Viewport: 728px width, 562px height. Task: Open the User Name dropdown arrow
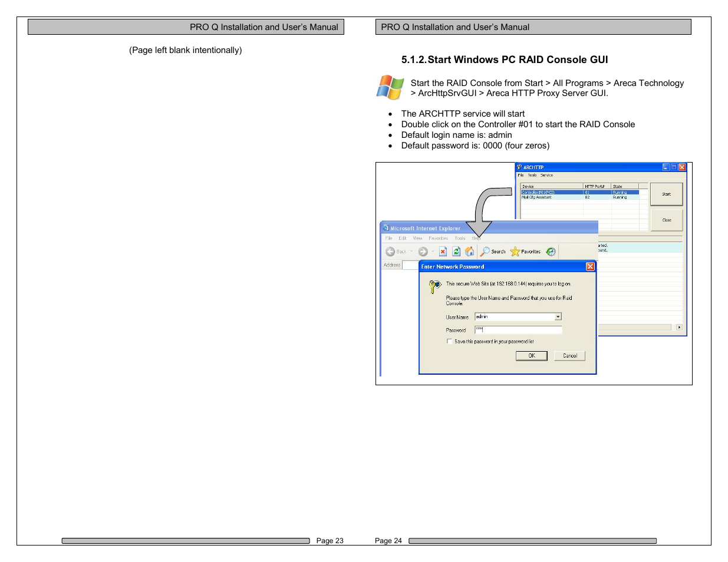(x=558, y=317)
